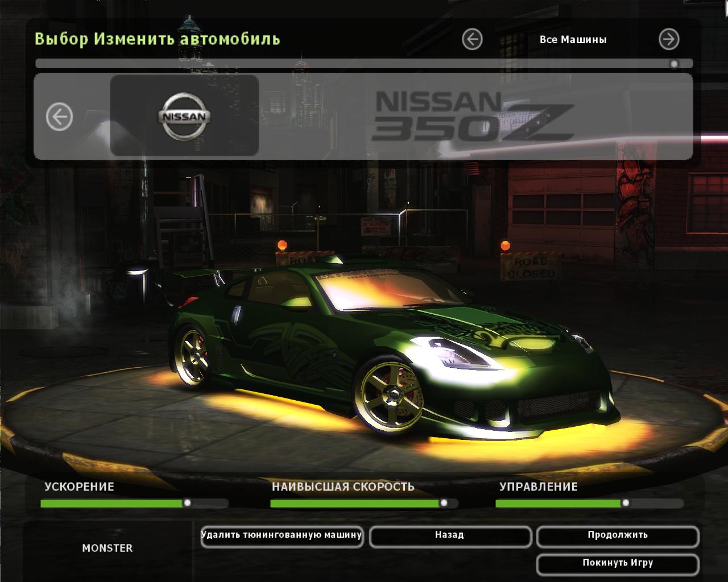Click the MONSTER car name label
This screenshot has height=582, width=728.
pyautogui.click(x=107, y=548)
